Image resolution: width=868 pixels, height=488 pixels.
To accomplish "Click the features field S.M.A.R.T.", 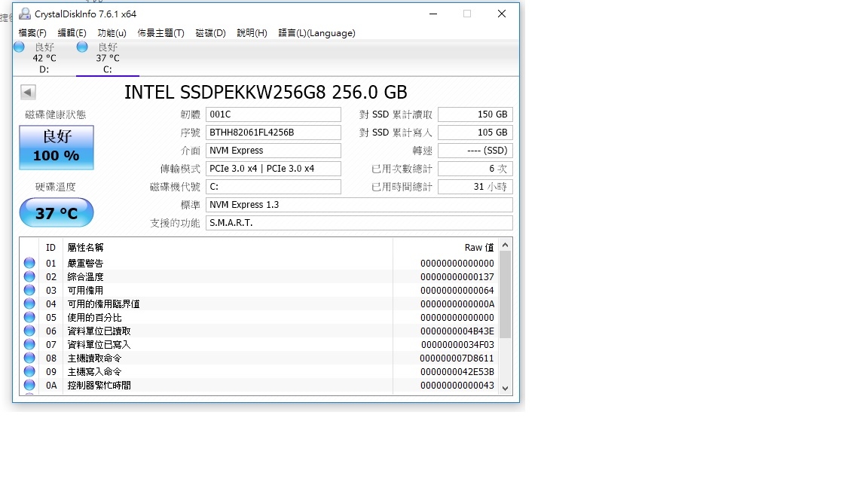I will (359, 223).
